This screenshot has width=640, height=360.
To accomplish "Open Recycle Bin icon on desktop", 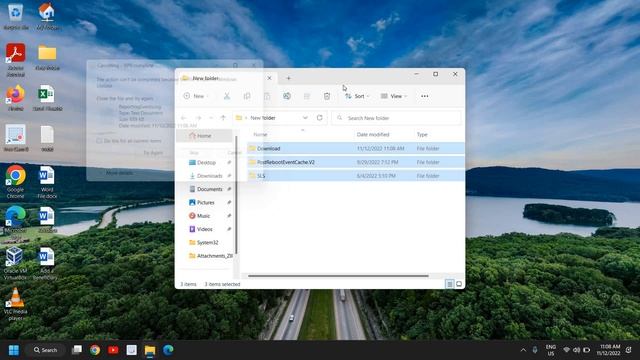I will point(16,17).
